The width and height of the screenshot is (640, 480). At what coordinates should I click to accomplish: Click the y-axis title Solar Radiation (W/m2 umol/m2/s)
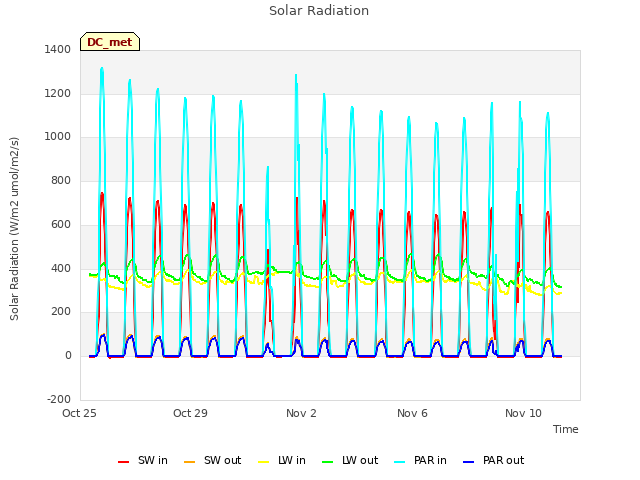point(14,229)
